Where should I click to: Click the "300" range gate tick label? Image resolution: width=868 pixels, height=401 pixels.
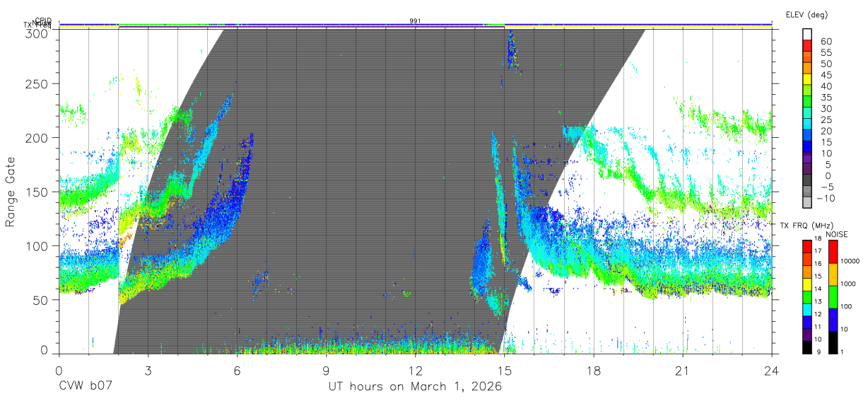click(35, 33)
